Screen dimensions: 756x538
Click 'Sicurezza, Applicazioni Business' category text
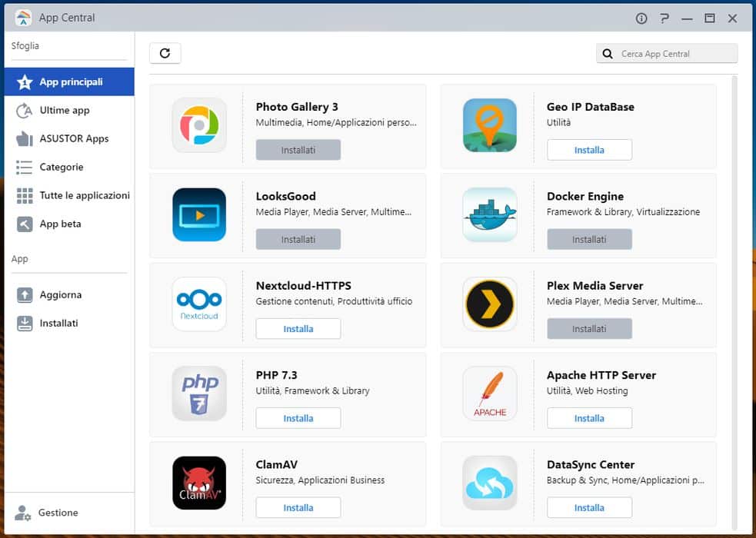pos(320,480)
